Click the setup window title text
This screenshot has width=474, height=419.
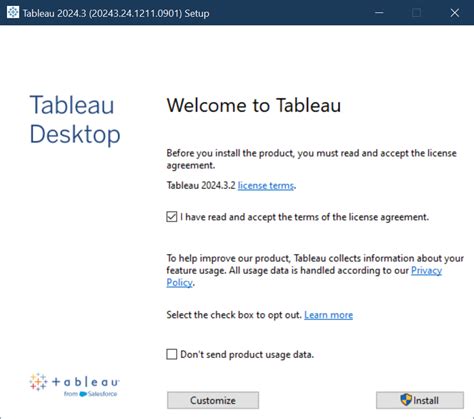click(x=116, y=13)
